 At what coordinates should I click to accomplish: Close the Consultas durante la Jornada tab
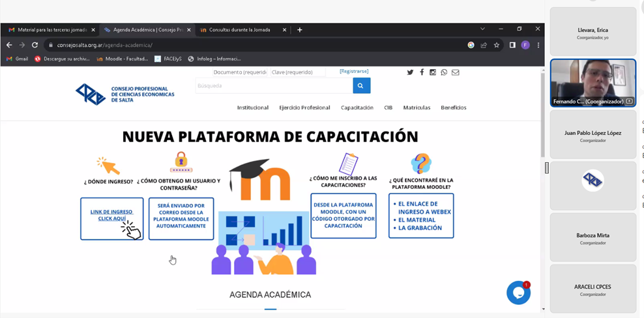pyautogui.click(x=284, y=30)
